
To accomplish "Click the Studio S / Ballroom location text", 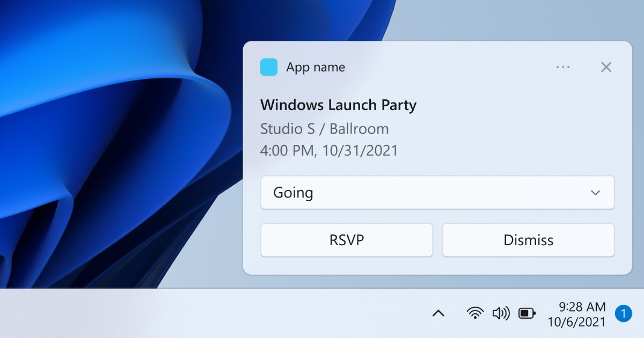I will 324,129.
